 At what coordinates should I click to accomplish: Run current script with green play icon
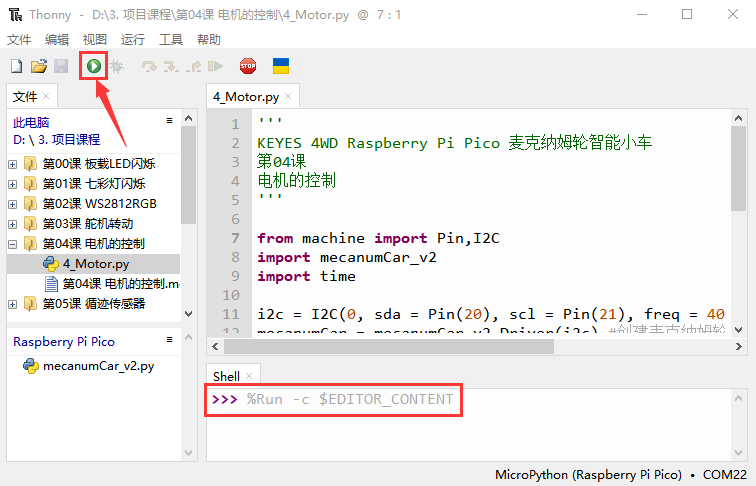94,66
